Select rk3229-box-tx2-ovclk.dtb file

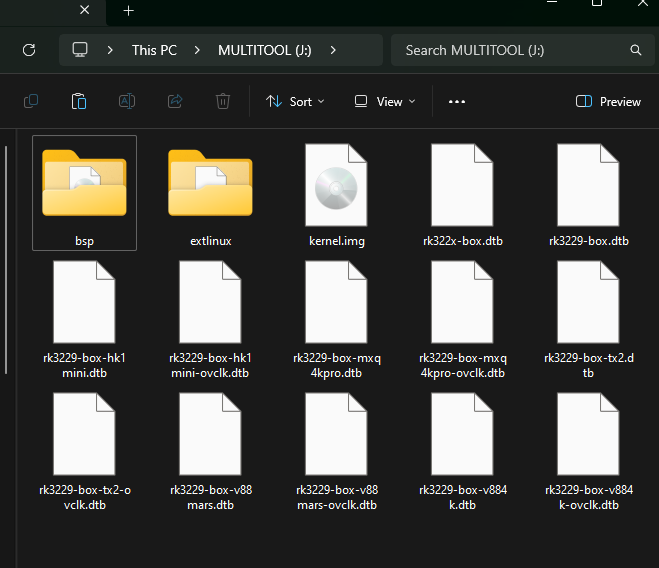coord(84,452)
